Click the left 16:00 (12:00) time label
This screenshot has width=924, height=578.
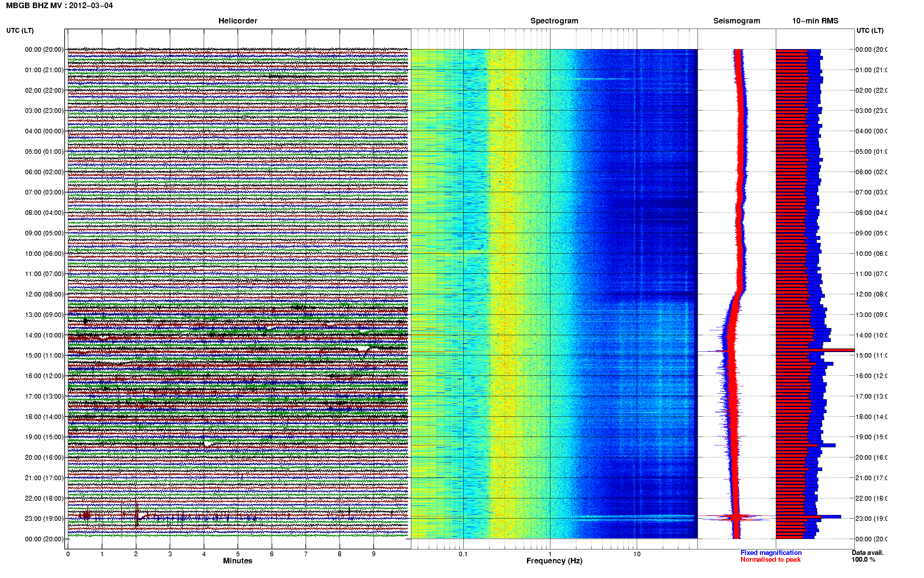(44, 376)
